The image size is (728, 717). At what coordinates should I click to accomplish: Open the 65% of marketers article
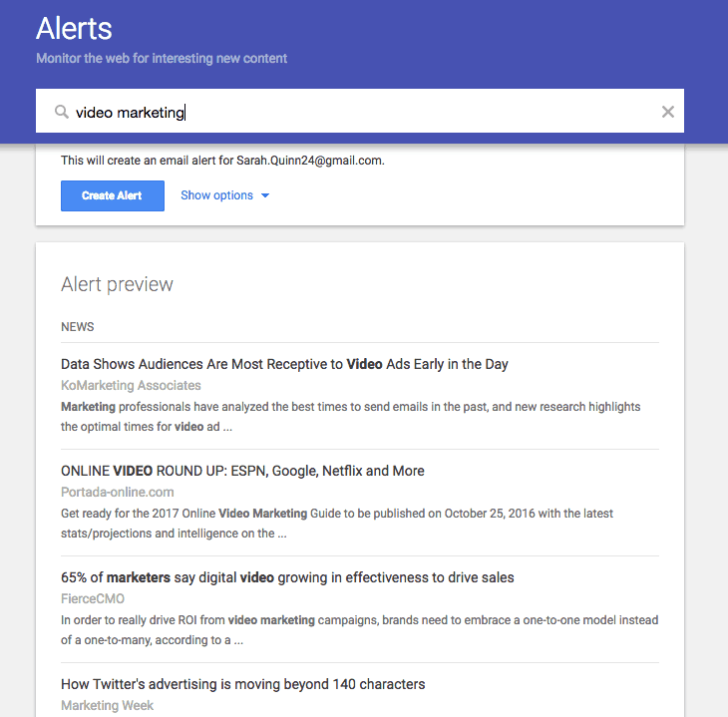pyautogui.click(x=287, y=577)
